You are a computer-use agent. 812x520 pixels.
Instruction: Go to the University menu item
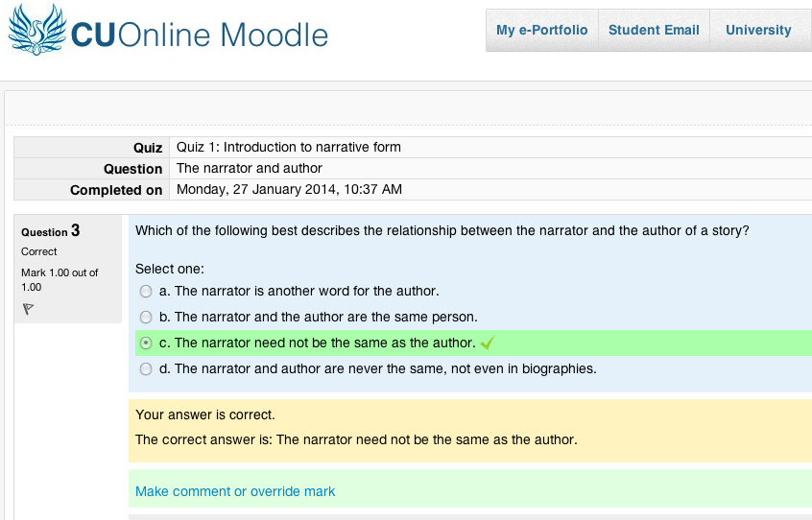(758, 30)
